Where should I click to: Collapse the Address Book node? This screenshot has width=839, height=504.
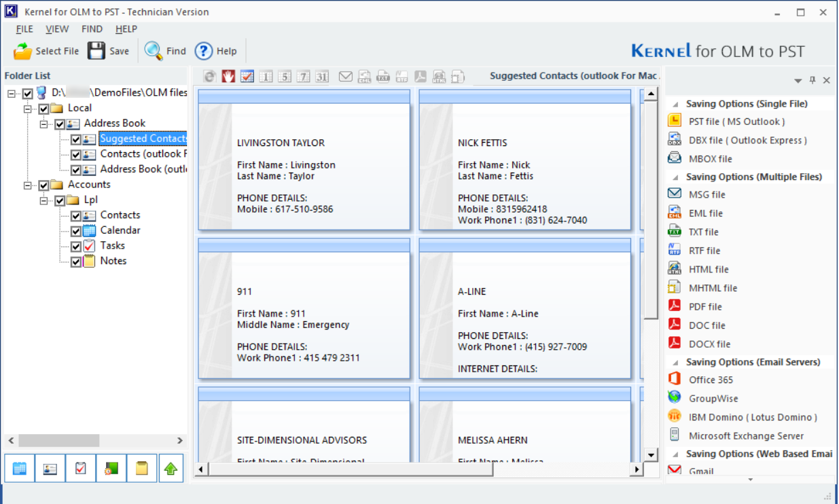pyautogui.click(x=44, y=124)
